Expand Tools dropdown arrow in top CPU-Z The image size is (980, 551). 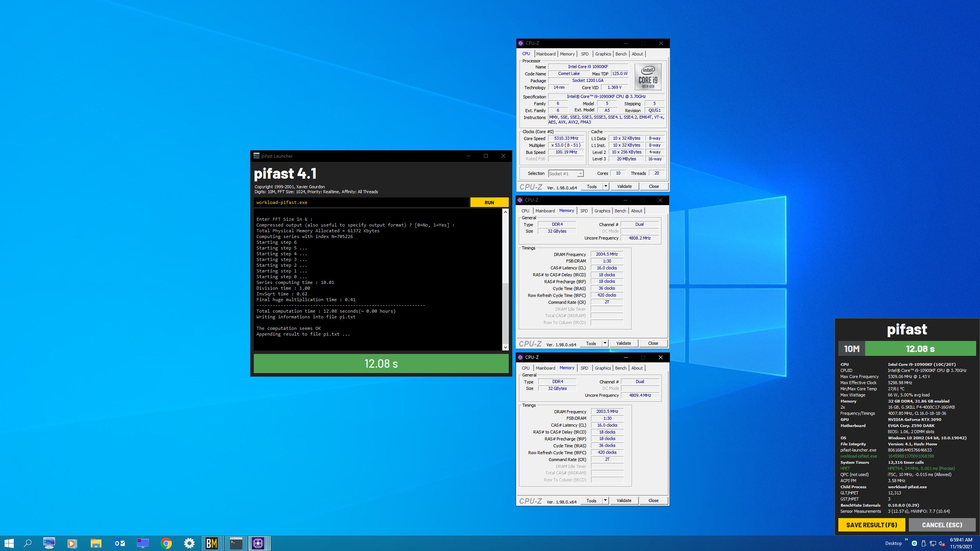(x=606, y=186)
